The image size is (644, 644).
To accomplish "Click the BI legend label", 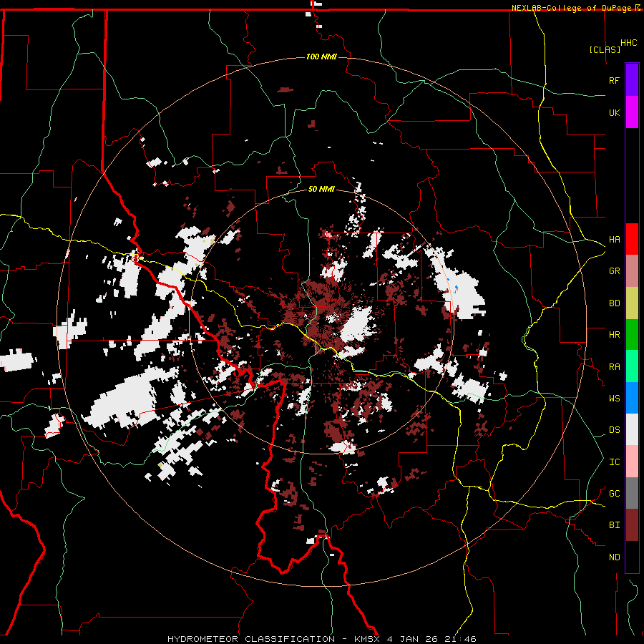I will [x=614, y=525].
